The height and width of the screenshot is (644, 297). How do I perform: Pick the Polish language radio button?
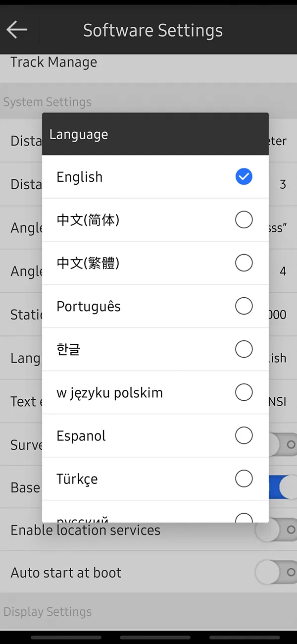[244, 392]
